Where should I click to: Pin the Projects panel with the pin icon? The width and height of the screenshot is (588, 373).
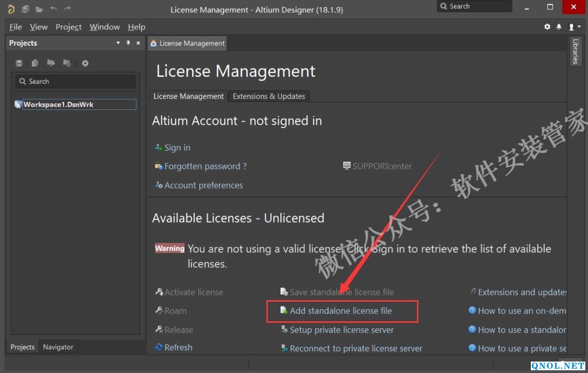tap(128, 43)
